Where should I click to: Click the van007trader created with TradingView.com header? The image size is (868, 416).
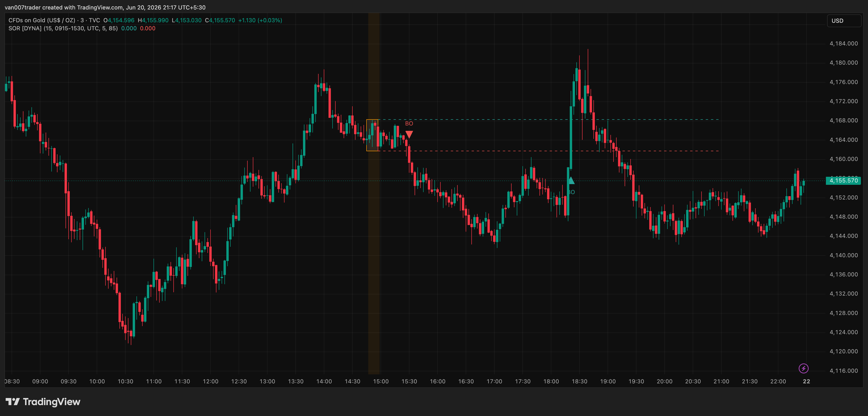[x=105, y=7]
